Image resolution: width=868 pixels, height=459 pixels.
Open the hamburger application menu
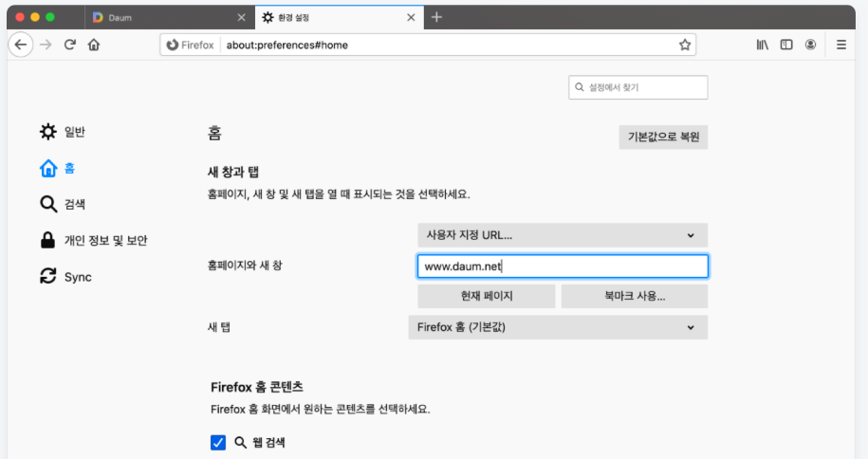[x=840, y=45]
